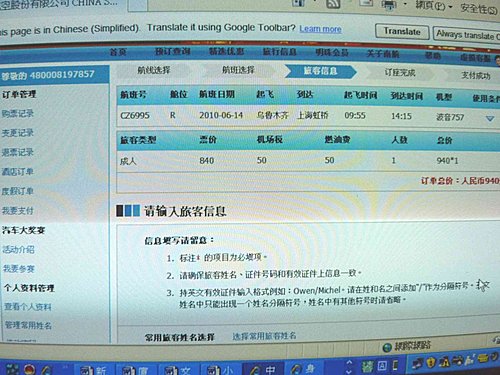The width and height of the screenshot is (500, 375).
Task: Switch to the 中 Internet Explorer taskbar window
Action: 263,369
